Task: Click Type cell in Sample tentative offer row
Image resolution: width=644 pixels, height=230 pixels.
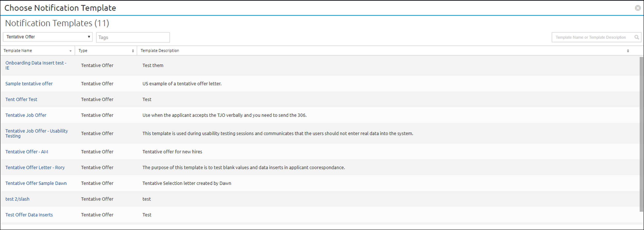Action: coord(97,84)
